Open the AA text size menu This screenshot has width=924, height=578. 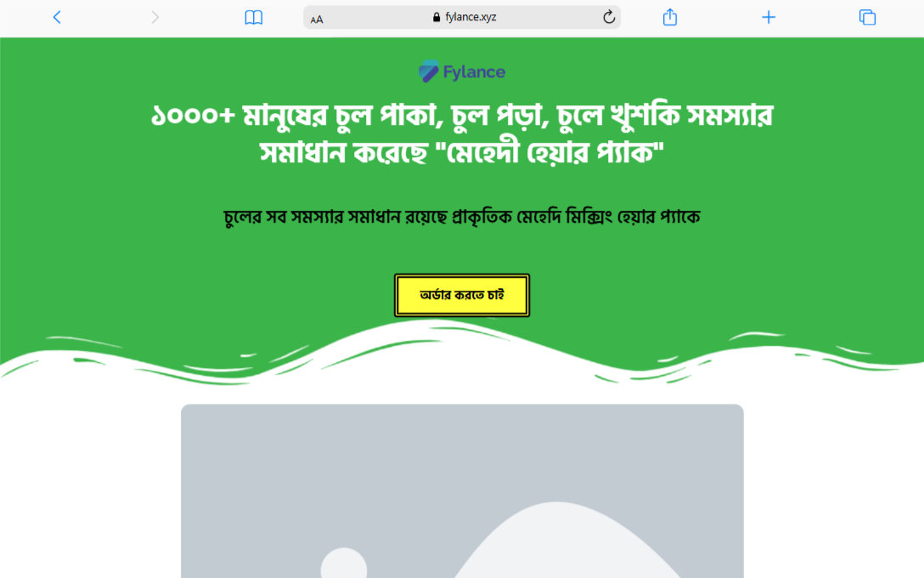(317, 19)
